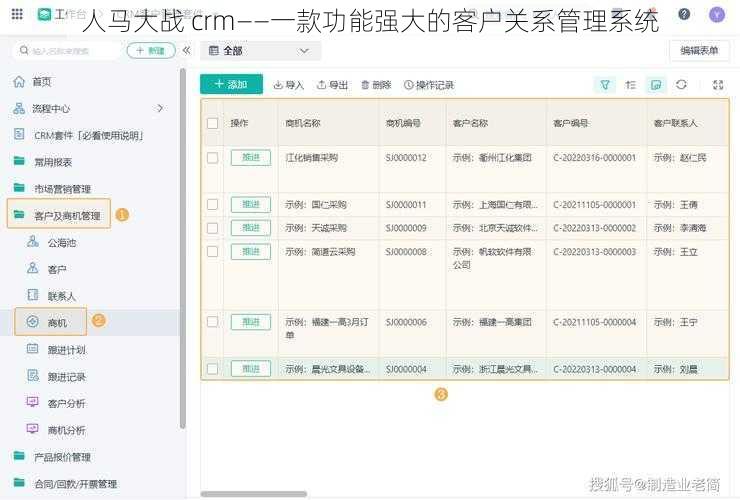
Task: Click the 删除 toolbar button
Action: [x=376, y=85]
